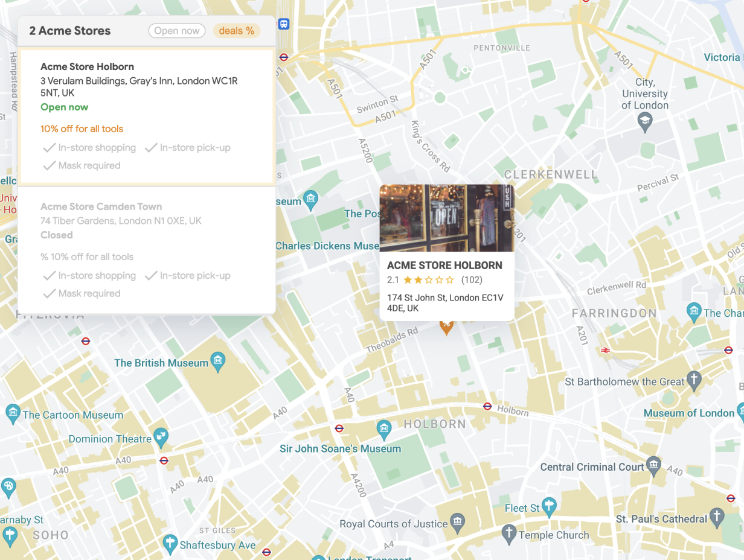This screenshot has height=560, width=744.
Task: Click Sir John Soane's Museum pin icon
Action: pyautogui.click(x=384, y=430)
